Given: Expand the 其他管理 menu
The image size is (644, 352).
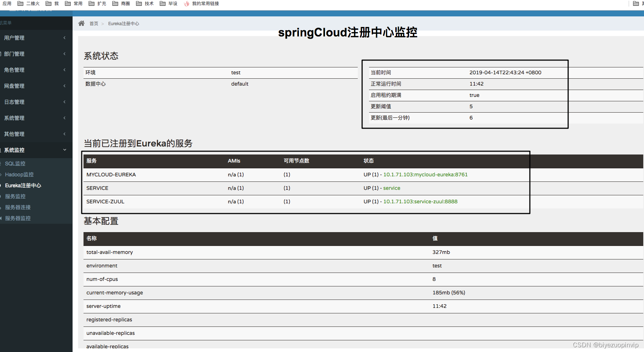Looking at the screenshot, I should pos(36,134).
